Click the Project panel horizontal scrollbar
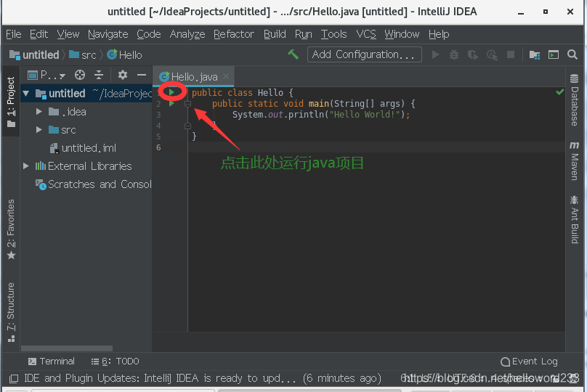587x392 pixels. coord(67,348)
